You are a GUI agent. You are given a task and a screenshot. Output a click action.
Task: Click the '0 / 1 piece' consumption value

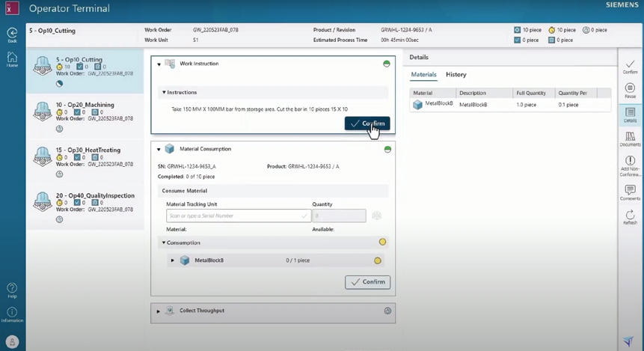(298, 260)
